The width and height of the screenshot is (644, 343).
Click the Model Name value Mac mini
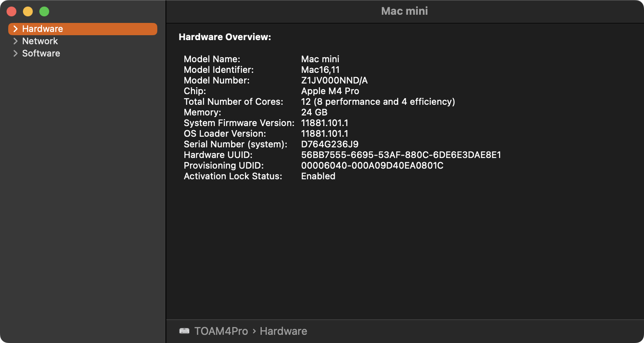tap(320, 59)
